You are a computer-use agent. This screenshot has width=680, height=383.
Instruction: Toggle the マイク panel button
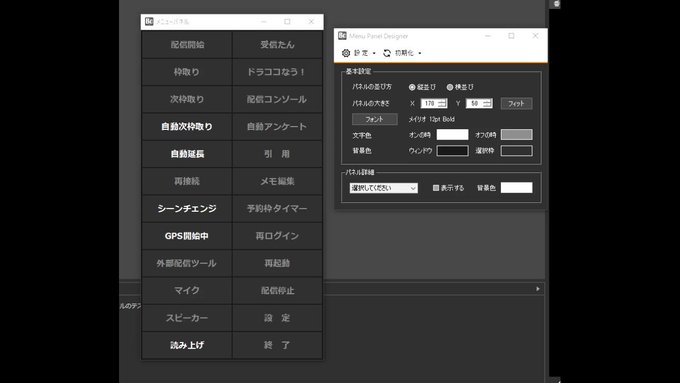point(187,291)
